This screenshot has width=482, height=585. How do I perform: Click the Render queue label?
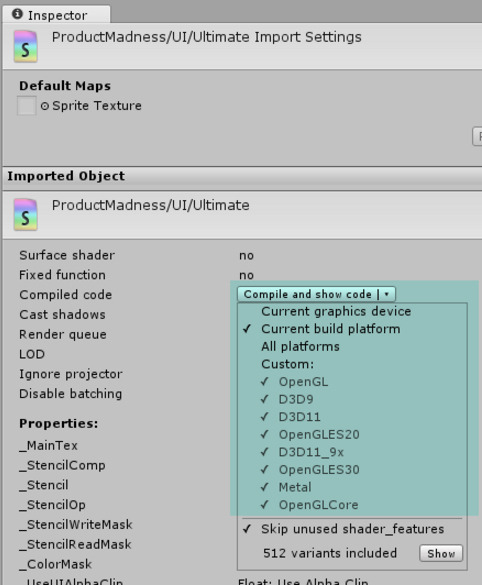click(63, 334)
